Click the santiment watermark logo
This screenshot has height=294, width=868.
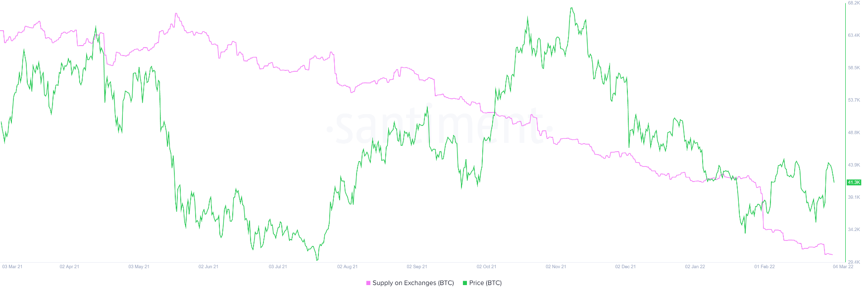436,126
